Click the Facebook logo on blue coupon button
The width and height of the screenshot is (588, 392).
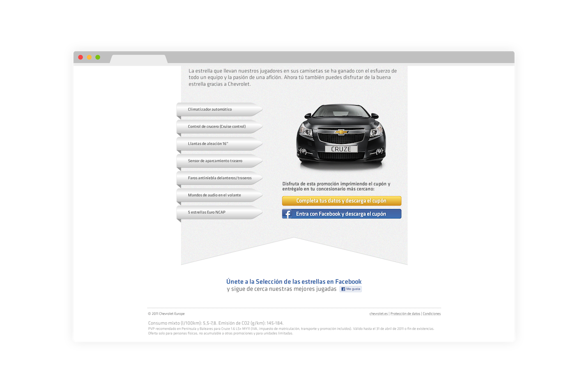click(287, 214)
